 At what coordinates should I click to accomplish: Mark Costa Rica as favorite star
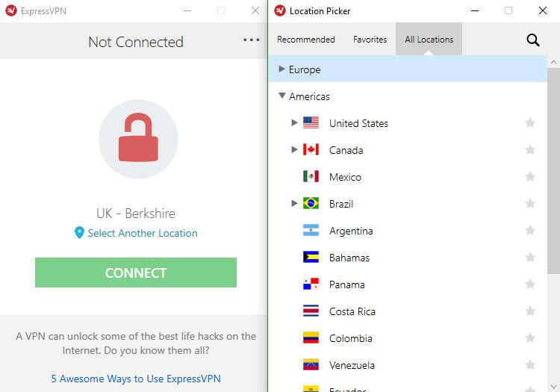[530, 311]
